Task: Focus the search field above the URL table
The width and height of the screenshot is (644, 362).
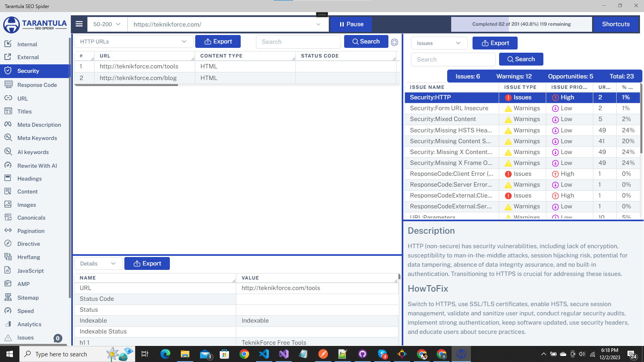Action: coord(298,42)
